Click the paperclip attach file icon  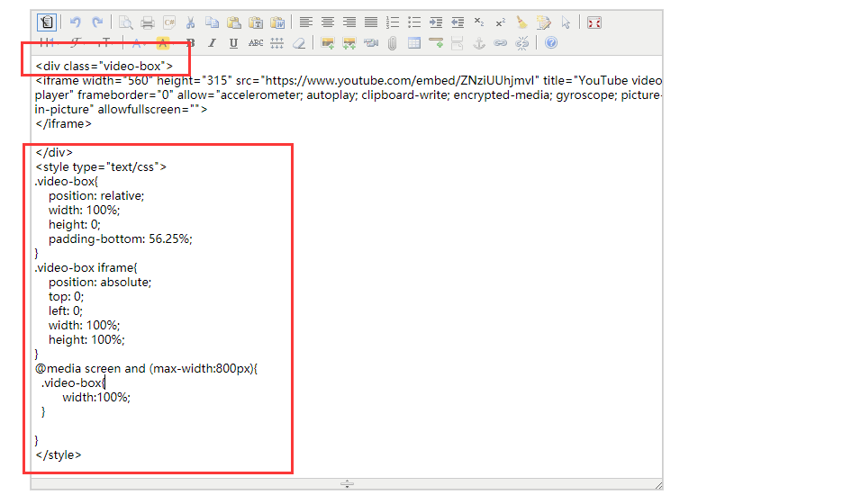click(393, 42)
